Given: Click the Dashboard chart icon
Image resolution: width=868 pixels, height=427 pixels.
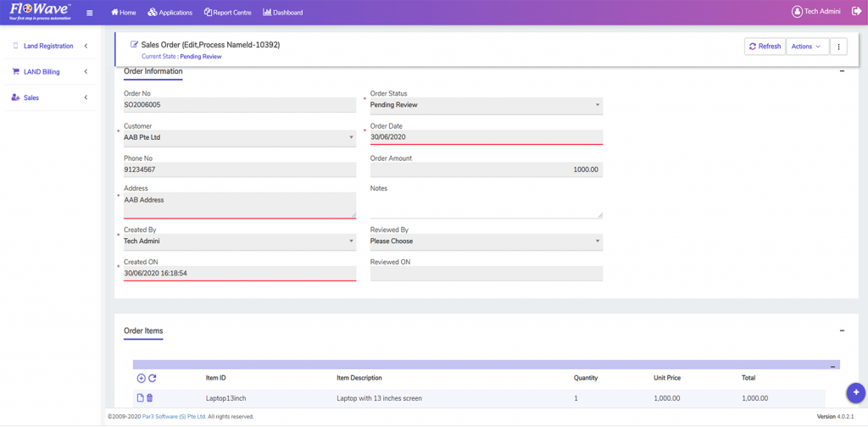Looking at the screenshot, I should [x=267, y=12].
